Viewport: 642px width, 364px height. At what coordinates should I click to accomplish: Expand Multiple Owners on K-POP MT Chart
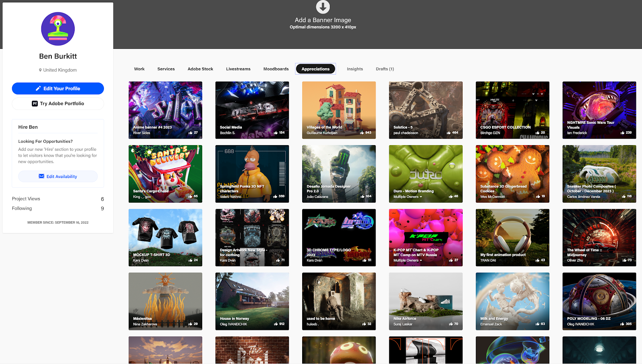[x=408, y=261]
